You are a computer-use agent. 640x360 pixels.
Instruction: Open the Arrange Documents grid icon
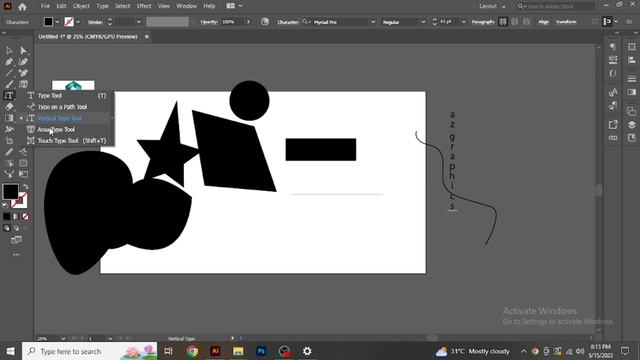coord(231,6)
